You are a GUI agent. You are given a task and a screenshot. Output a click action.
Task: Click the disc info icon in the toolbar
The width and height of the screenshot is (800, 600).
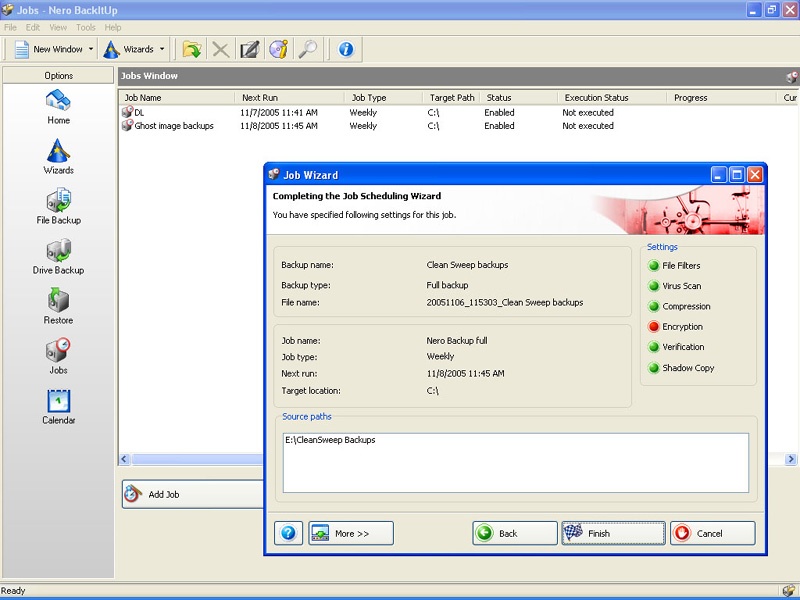(278, 49)
